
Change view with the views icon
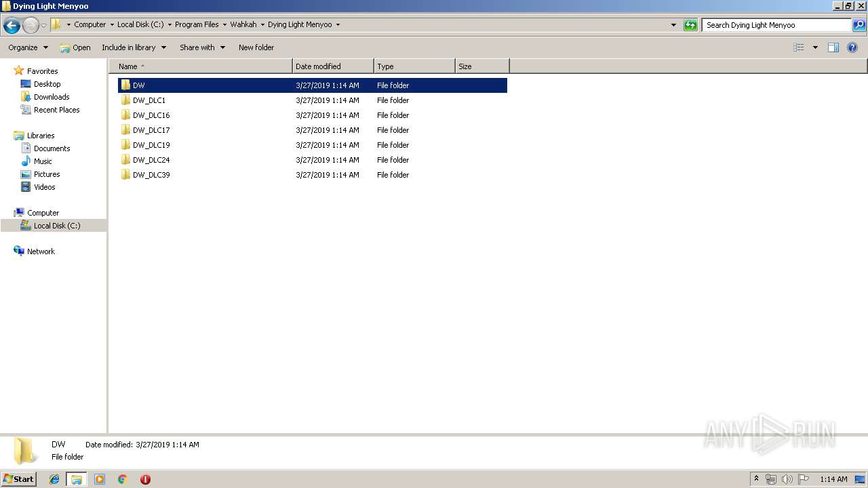point(799,47)
